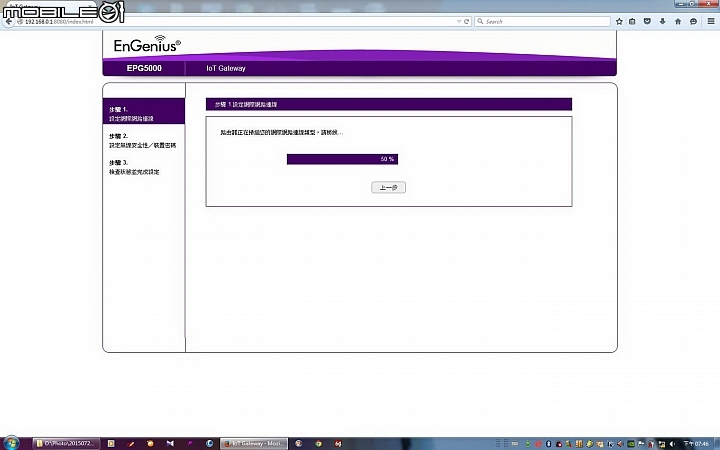Bookmark this page with the star icon
The image size is (720, 450).
[x=619, y=22]
